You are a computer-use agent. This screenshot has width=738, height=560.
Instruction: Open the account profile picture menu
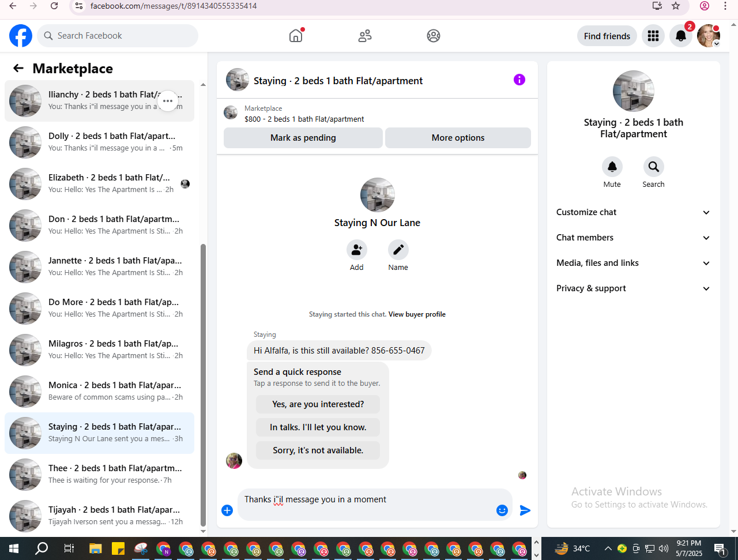pyautogui.click(x=709, y=36)
